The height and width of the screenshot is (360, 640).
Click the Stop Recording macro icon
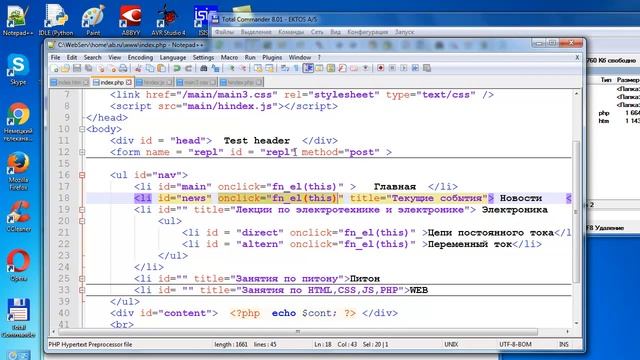click(392, 69)
